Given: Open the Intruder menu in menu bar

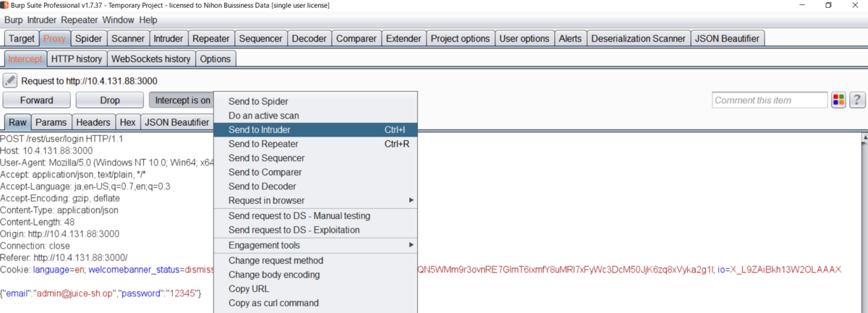Looking at the screenshot, I should pyautogui.click(x=43, y=20).
